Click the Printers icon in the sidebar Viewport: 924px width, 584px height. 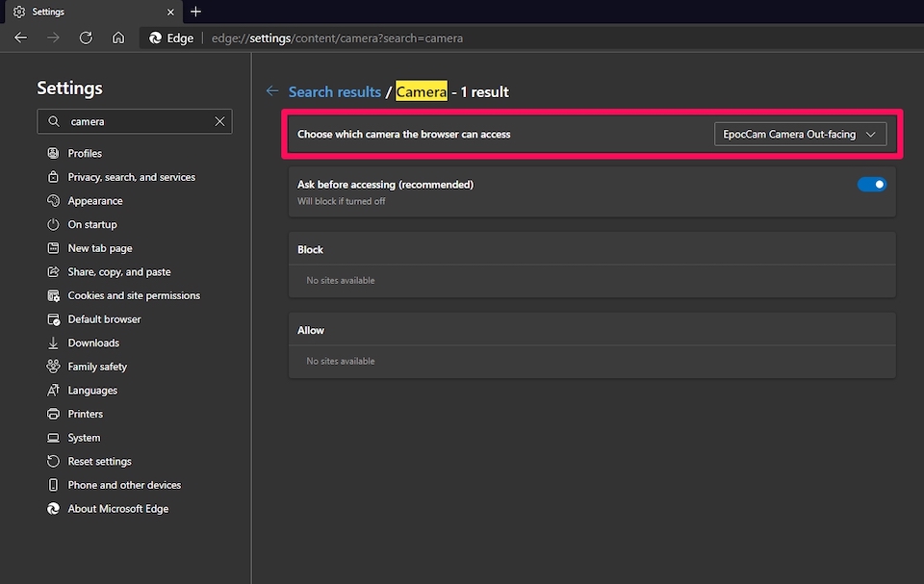click(x=53, y=414)
